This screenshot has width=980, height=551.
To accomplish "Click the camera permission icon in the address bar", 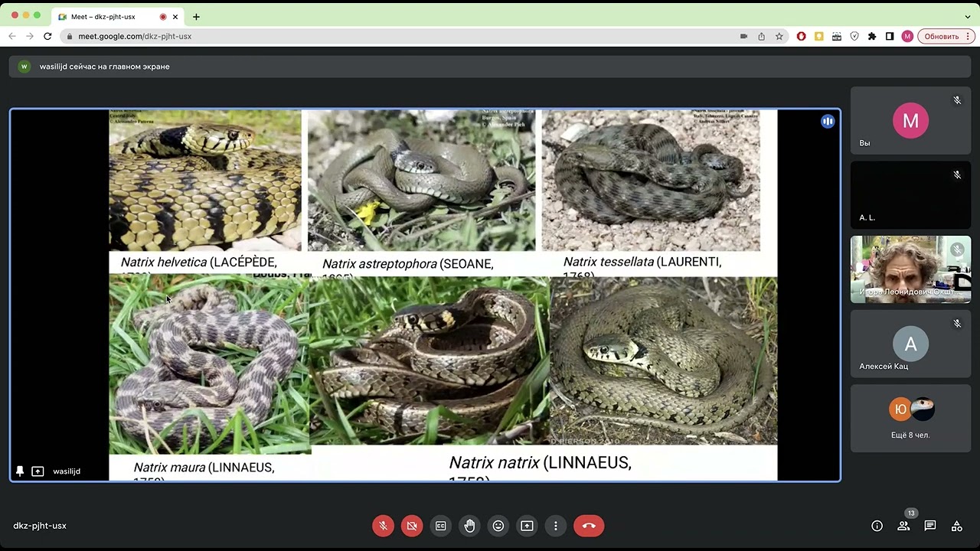I will click(743, 36).
